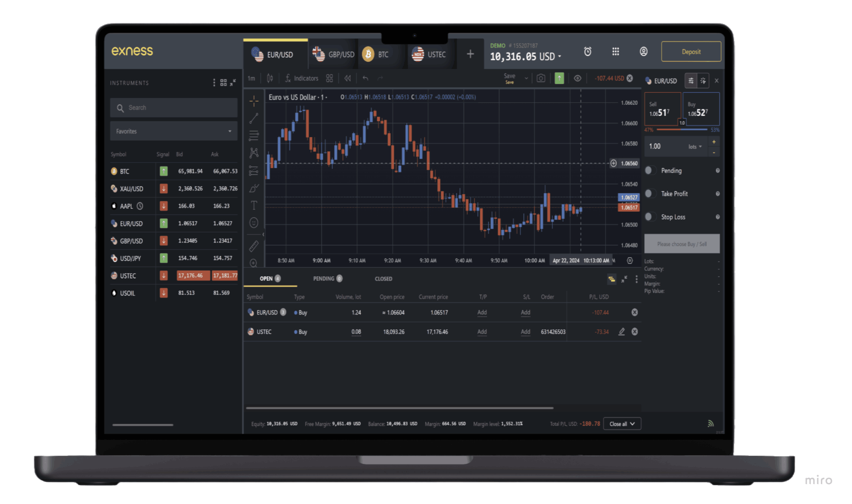Open the Save chart dropdown menu
Screen dimensions: 852x504
tap(525, 79)
